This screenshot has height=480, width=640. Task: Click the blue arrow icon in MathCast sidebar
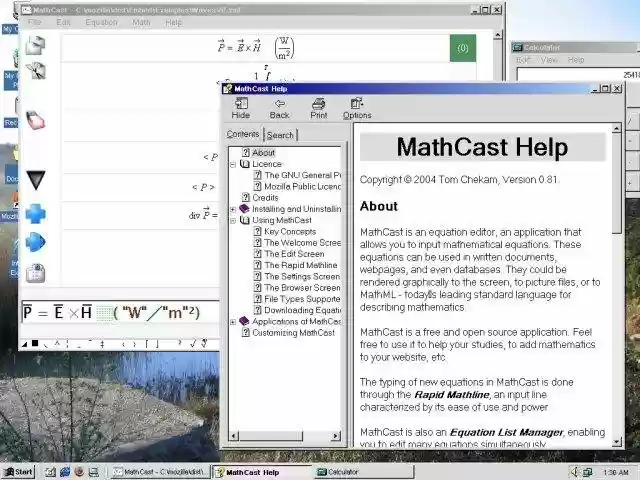point(36,242)
